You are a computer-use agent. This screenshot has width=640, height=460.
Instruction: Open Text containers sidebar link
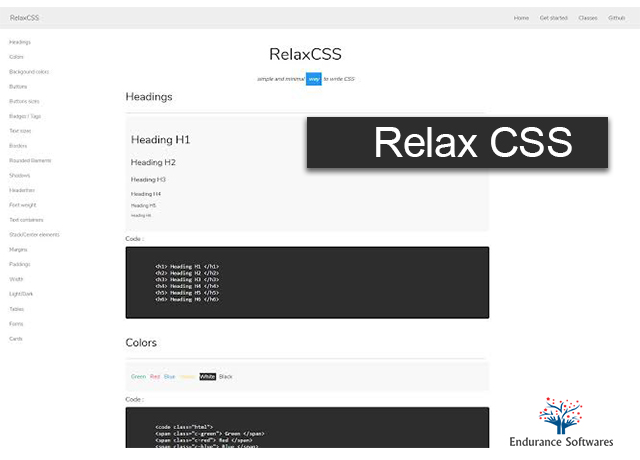pos(26,220)
